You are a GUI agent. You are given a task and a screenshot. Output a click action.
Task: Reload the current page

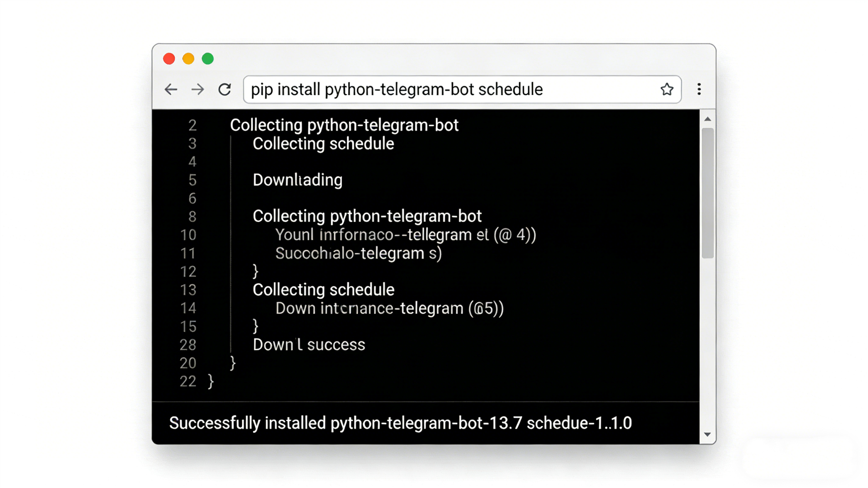(x=225, y=89)
